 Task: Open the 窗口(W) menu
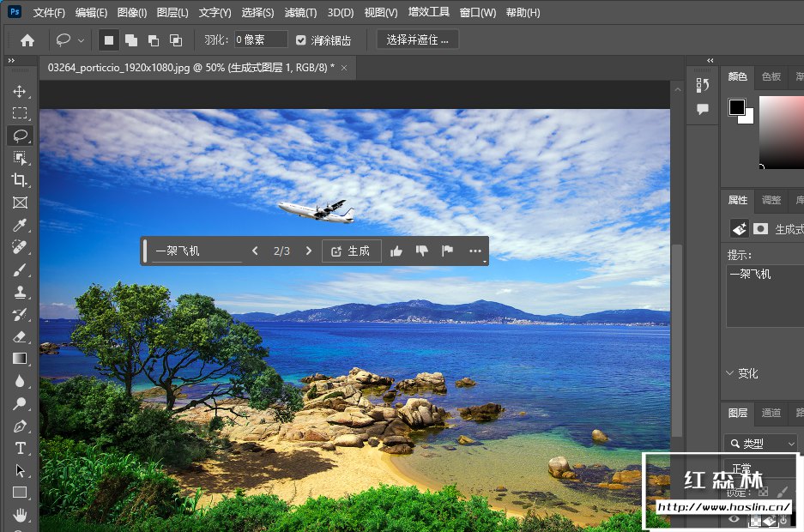click(477, 12)
